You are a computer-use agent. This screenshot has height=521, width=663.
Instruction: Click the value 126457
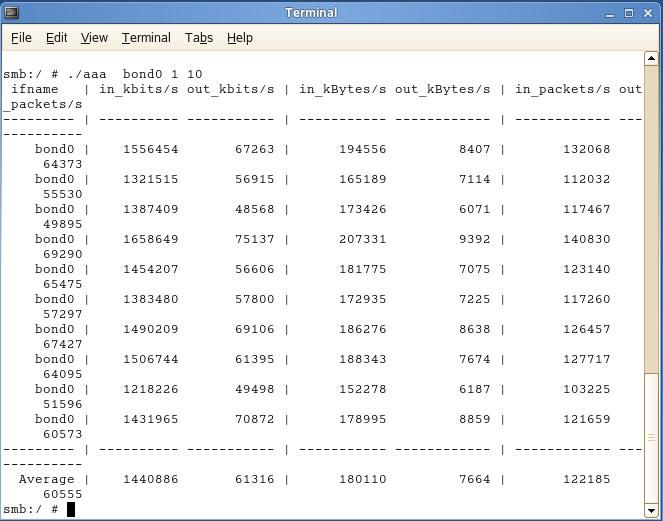[x=586, y=329]
